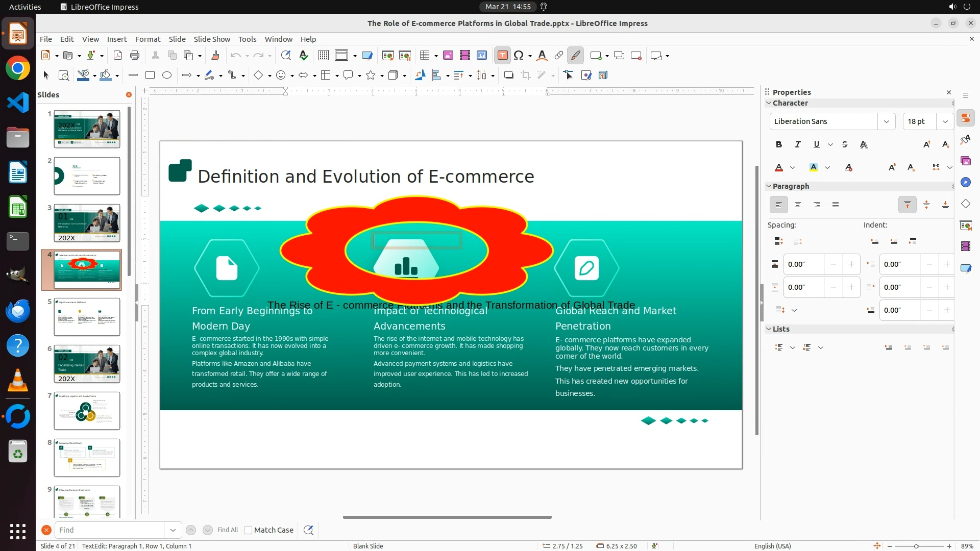Open the Slide Show menu

[x=212, y=39]
